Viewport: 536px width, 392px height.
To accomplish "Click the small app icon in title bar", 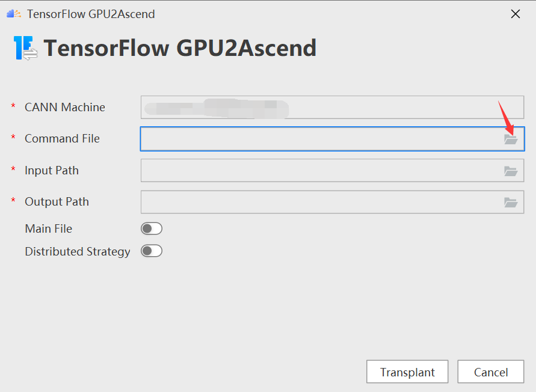I will (x=13, y=14).
